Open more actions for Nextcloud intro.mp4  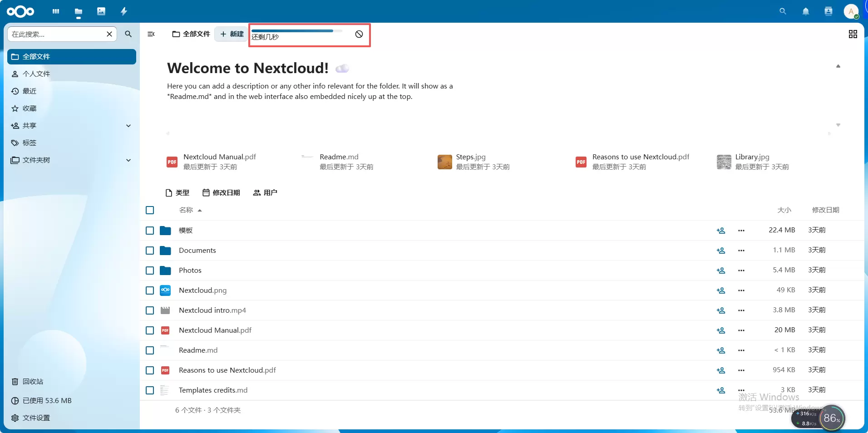(x=741, y=310)
